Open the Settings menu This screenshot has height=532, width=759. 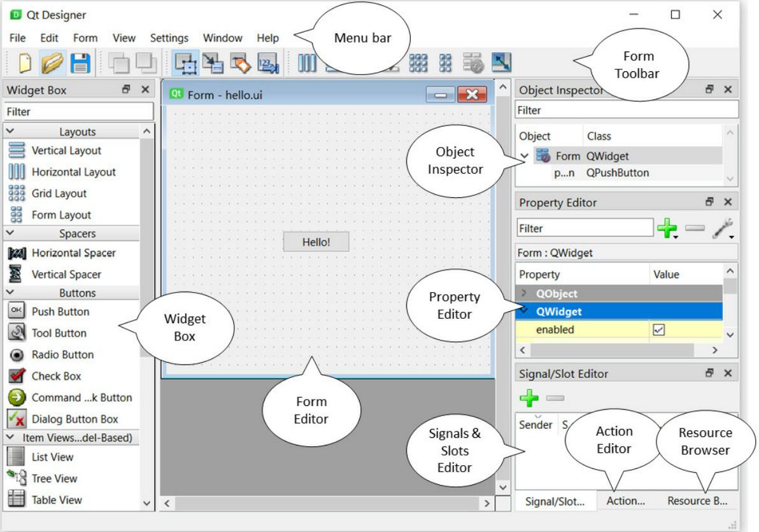click(x=169, y=38)
